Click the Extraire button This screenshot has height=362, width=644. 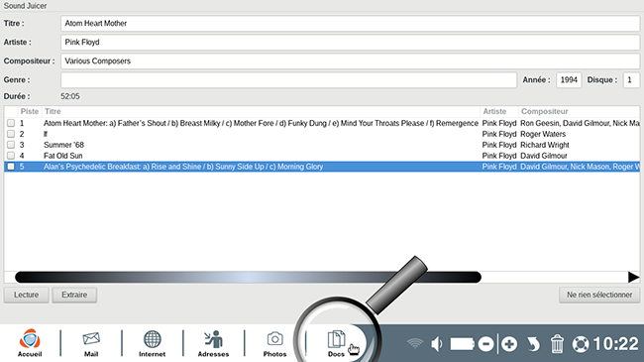74,295
